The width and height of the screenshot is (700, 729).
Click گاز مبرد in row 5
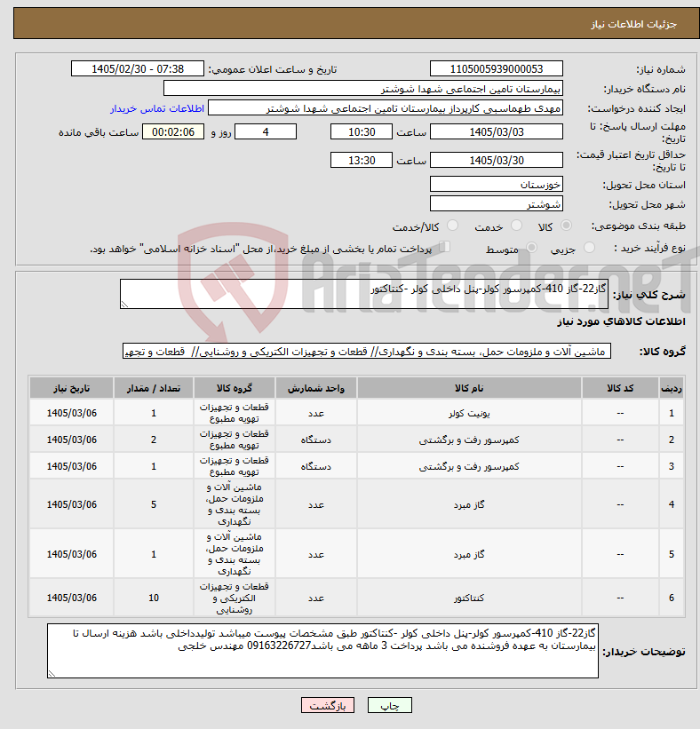pos(469,554)
